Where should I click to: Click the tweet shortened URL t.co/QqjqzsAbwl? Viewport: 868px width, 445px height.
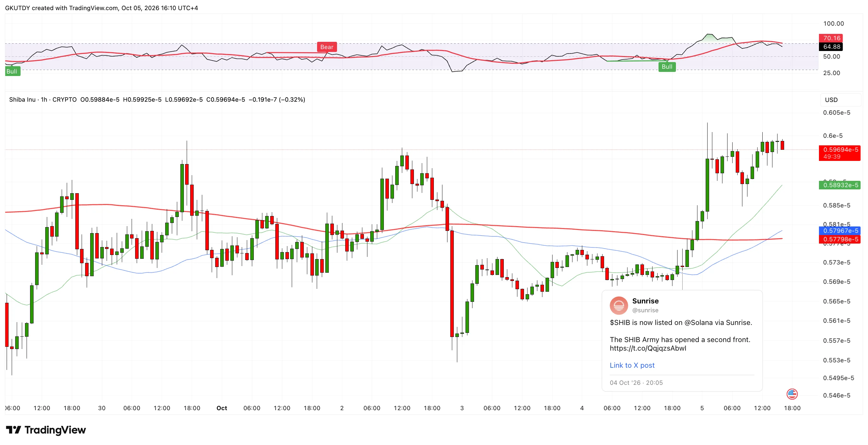(648, 348)
